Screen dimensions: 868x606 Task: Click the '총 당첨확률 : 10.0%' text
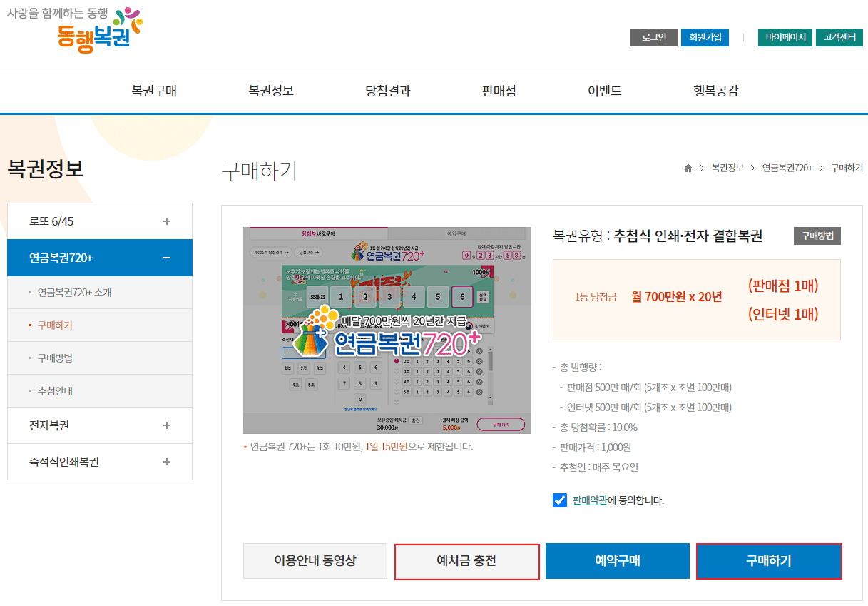(x=599, y=428)
